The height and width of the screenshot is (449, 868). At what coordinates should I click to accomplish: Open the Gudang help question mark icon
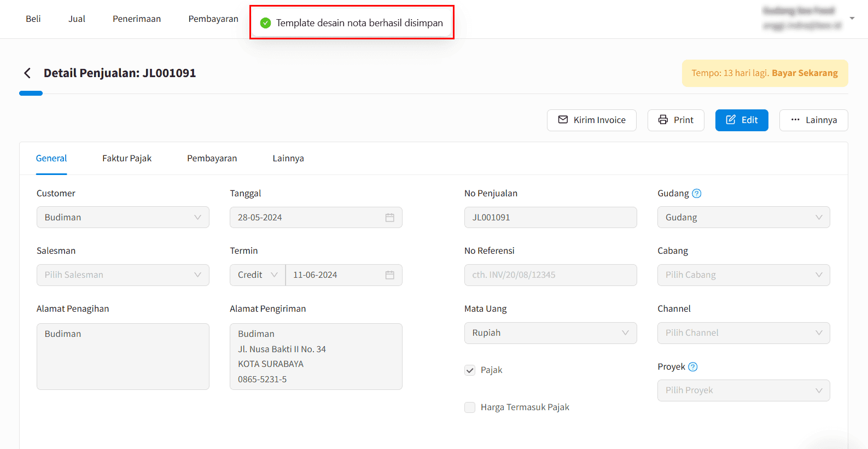(x=696, y=194)
